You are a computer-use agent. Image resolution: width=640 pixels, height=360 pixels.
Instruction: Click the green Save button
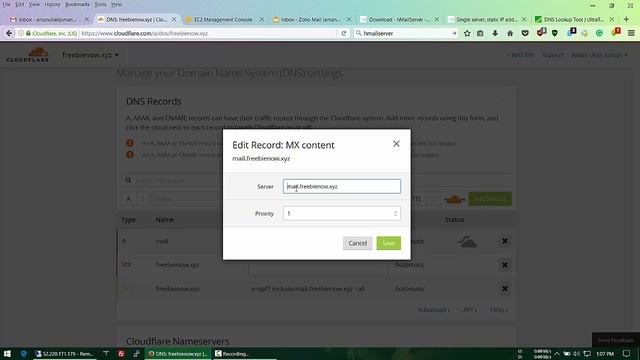coord(389,243)
